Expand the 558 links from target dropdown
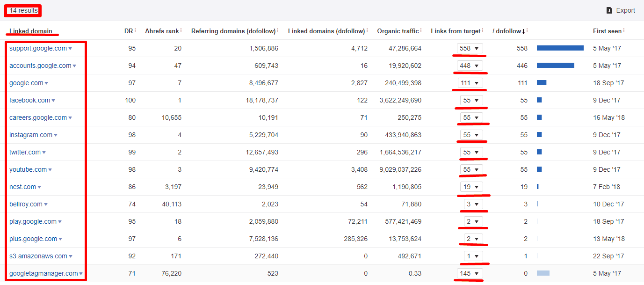This screenshot has height=285, width=644. coord(470,48)
